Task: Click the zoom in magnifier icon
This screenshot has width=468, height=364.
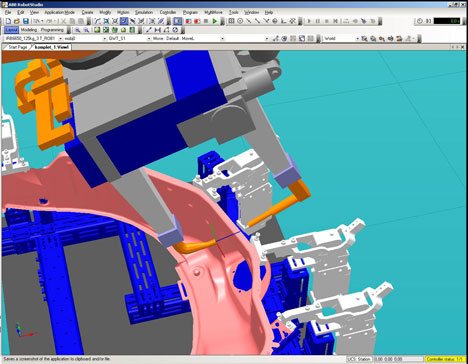Action: [77, 30]
